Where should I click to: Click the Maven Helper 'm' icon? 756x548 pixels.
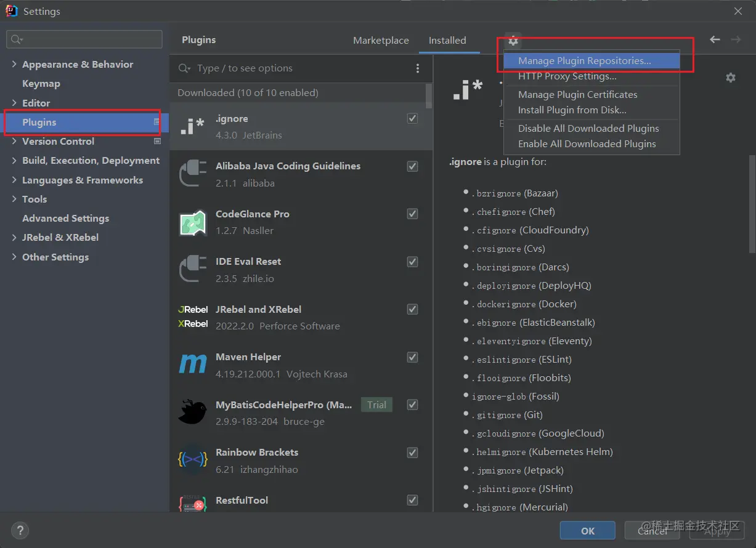(x=192, y=365)
